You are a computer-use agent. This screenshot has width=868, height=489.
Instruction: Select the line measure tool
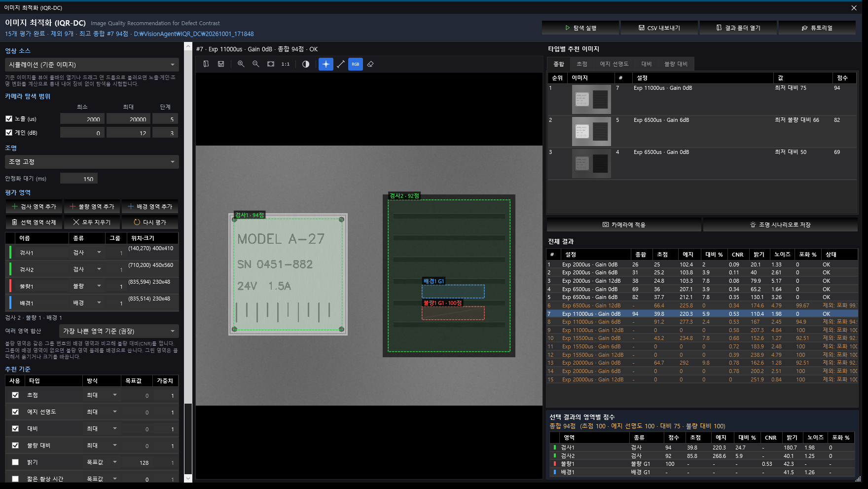(x=341, y=64)
